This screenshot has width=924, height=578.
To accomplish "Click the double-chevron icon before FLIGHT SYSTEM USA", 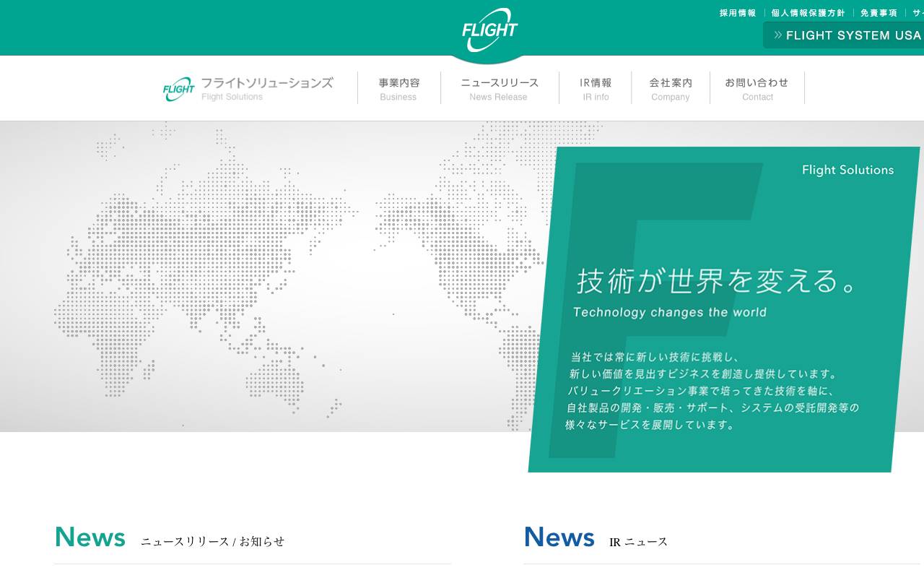I will (x=778, y=35).
